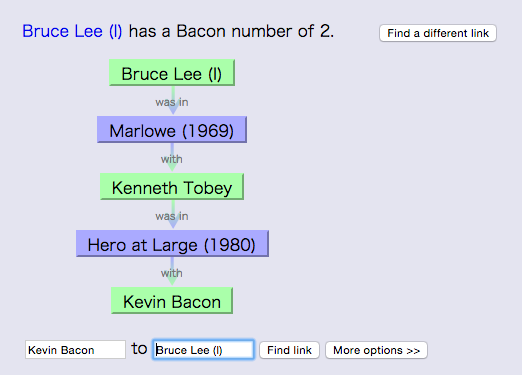Open the blue Bruce Lee (I) heading link
The height and width of the screenshot is (375, 522).
coord(72,31)
